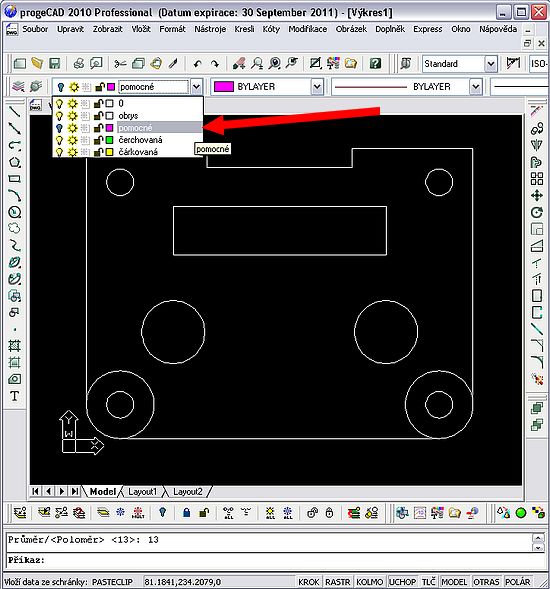Select the Text tool in left toolbar
Screen dimensions: 550x589
pyautogui.click(x=14, y=396)
